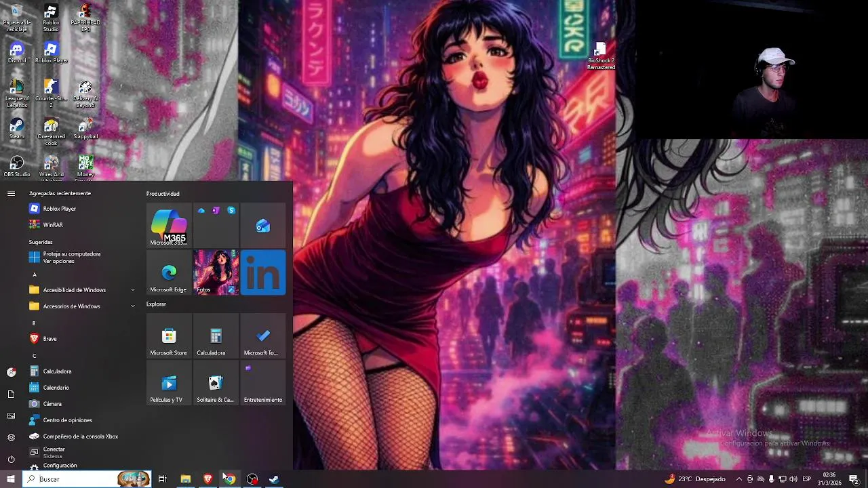
Task: Open the Calculadora tile
Action: point(216,335)
